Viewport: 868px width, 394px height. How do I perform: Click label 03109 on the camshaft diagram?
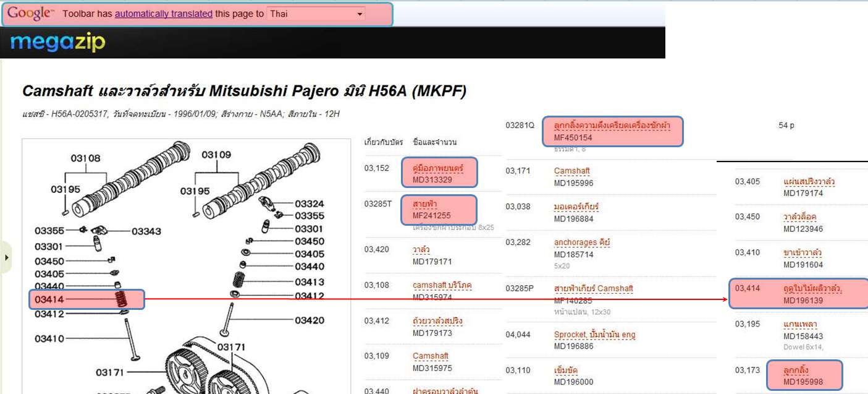coord(216,155)
